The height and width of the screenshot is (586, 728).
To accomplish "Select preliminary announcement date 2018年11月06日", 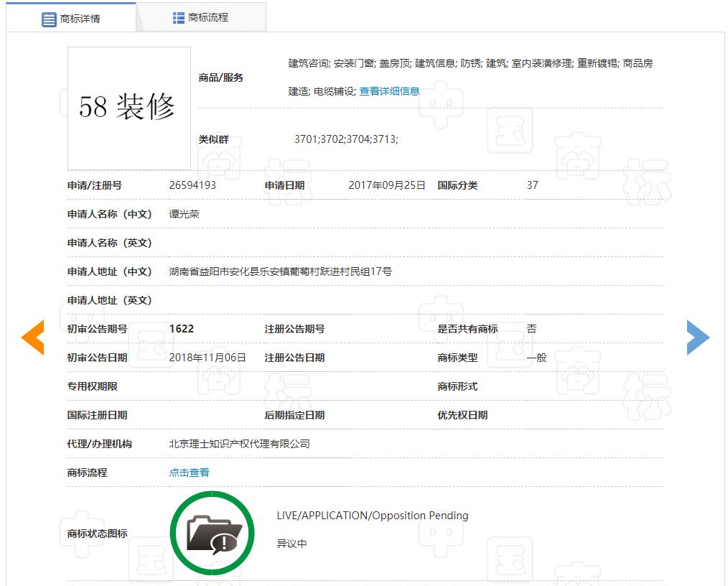I will pos(207,358).
